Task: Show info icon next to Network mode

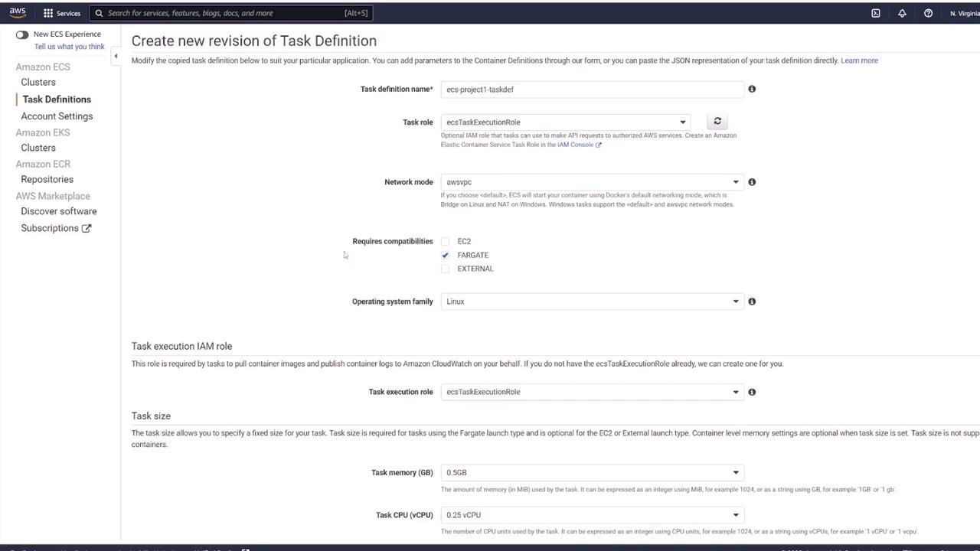Action: pyautogui.click(x=752, y=182)
